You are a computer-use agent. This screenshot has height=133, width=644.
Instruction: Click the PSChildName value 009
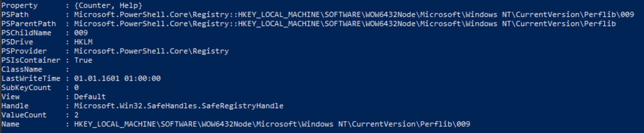pyautogui.click(x=81, y=33)
